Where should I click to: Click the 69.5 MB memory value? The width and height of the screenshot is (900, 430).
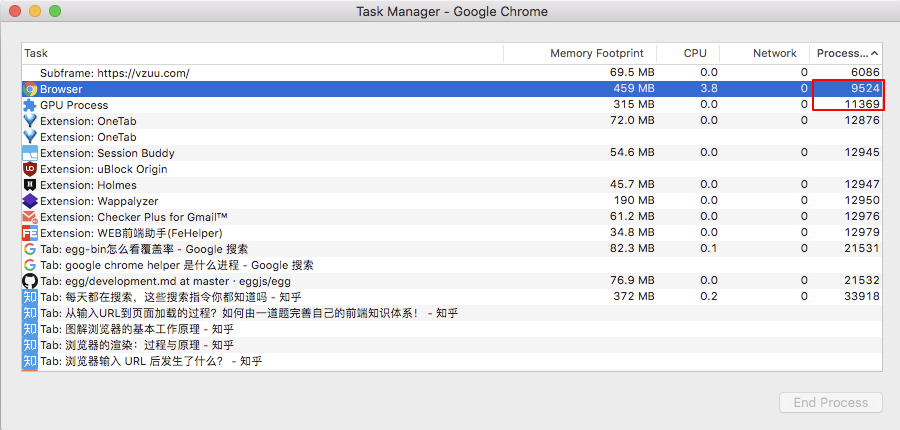point(632,73)
